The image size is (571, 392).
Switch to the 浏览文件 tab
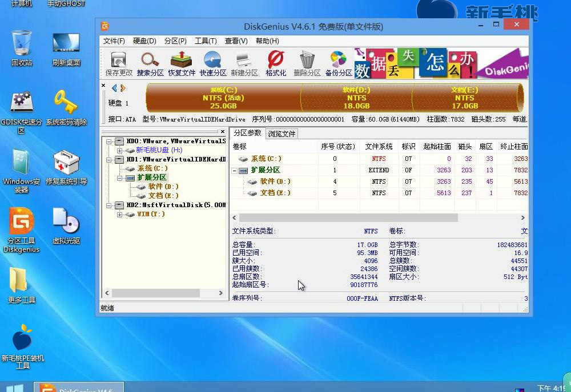tap(282, 134)
